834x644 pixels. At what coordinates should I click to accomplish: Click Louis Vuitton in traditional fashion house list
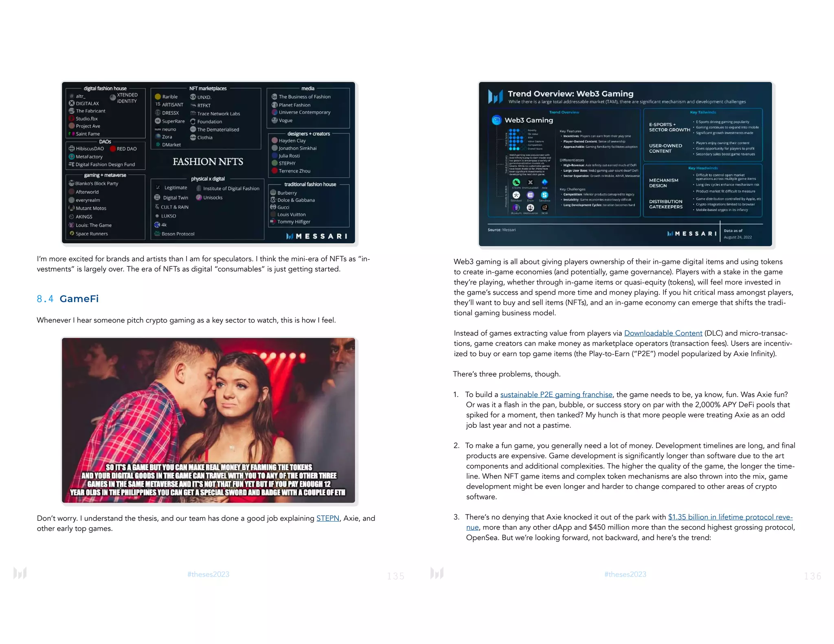point(291,215)
